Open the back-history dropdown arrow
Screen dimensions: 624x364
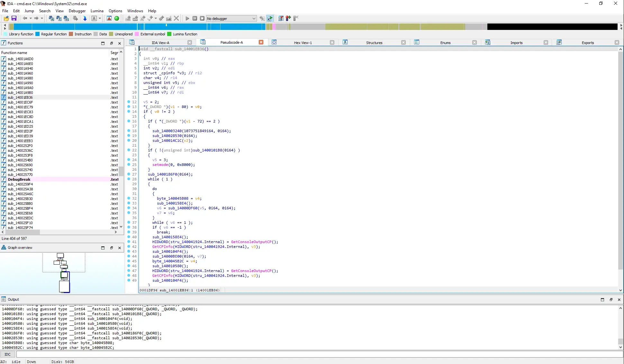pos(31,18)
